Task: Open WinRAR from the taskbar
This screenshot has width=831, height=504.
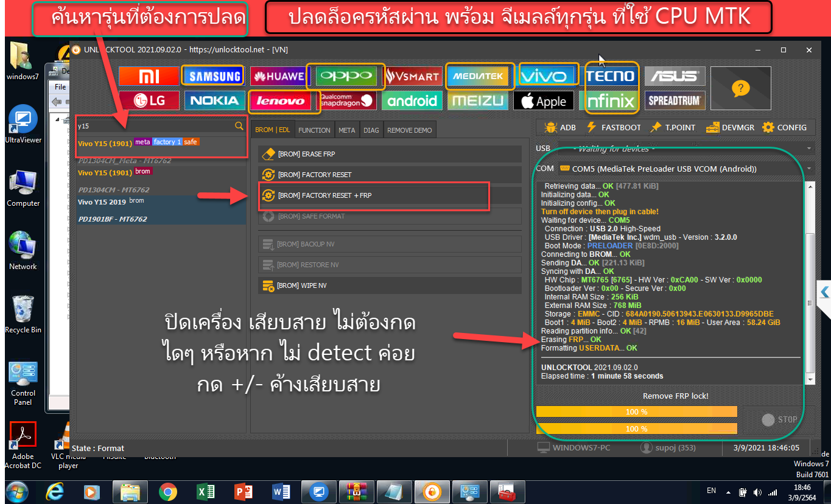Action: pyautogui.click(x=357, y=491)
